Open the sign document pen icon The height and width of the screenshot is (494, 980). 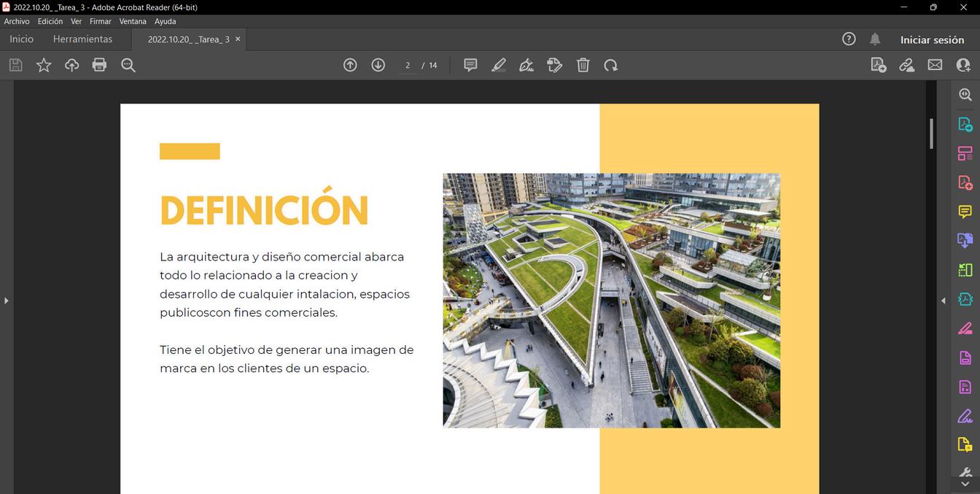[526, 65]
